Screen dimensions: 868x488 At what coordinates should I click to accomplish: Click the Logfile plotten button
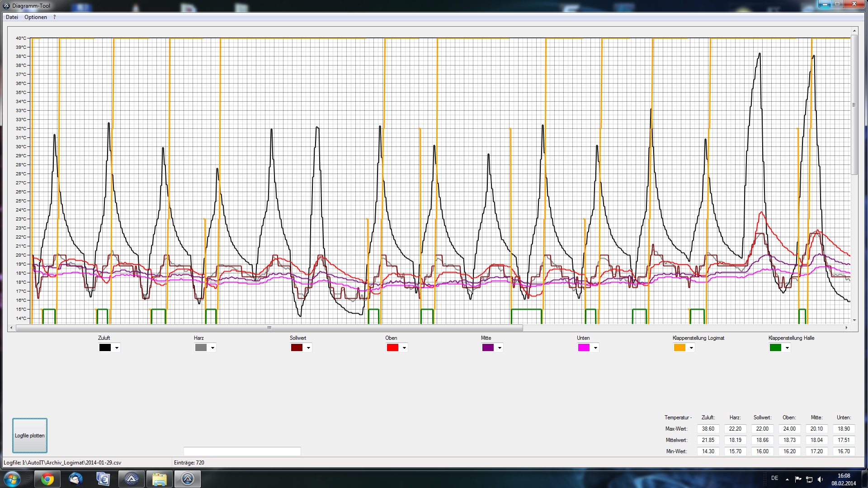tap(30, 436)
